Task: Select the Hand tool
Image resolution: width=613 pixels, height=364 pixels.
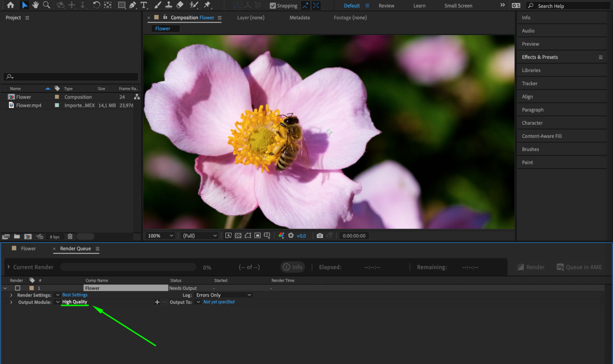Action: point(35,5)
